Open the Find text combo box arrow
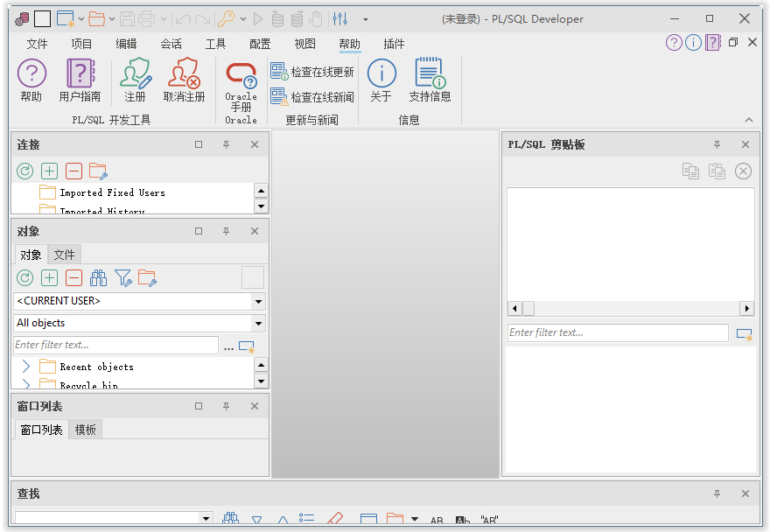This screenshot has height=532, width=770. click(206, 518)
